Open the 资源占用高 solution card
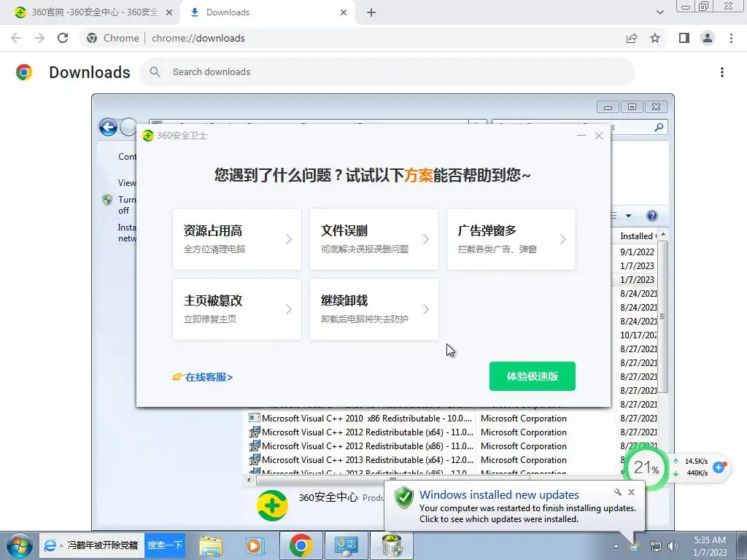 point(237,239)
